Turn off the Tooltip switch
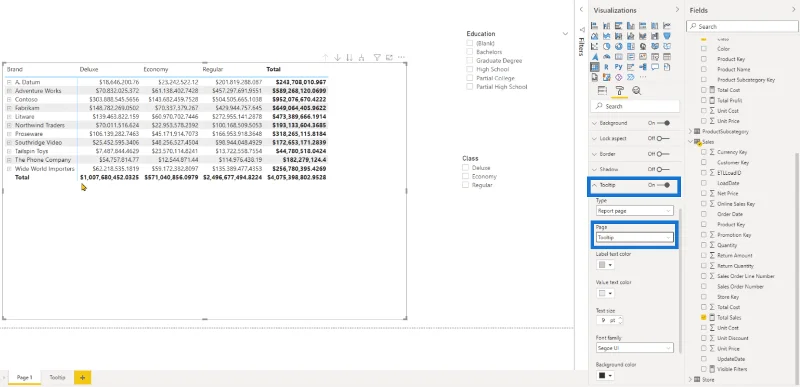This screenshot has height=387, width=800. pos(663,185)
